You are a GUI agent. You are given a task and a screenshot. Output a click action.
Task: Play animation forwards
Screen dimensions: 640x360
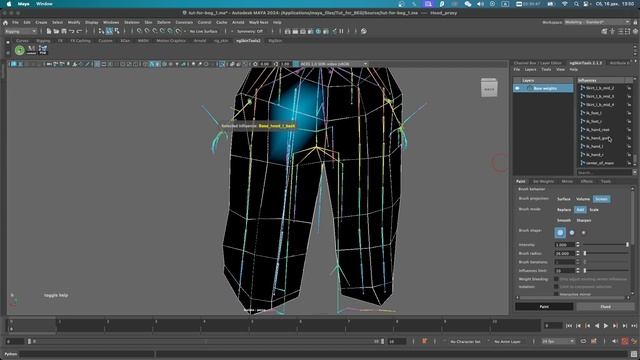pyautogui.click(x=606, y=325)
